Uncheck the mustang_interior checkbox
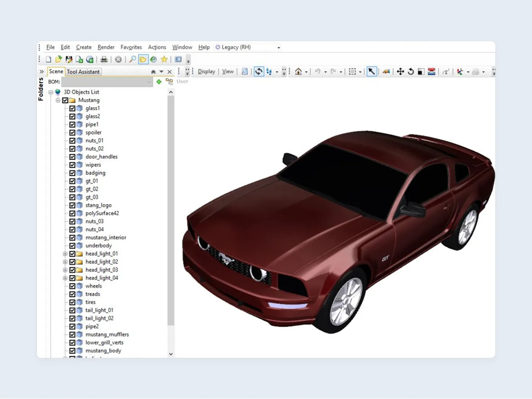The image size is (532, 399). tap(72, 237)
